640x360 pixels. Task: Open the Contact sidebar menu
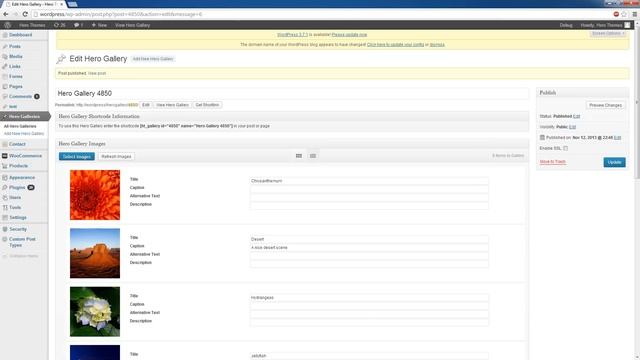17,144
